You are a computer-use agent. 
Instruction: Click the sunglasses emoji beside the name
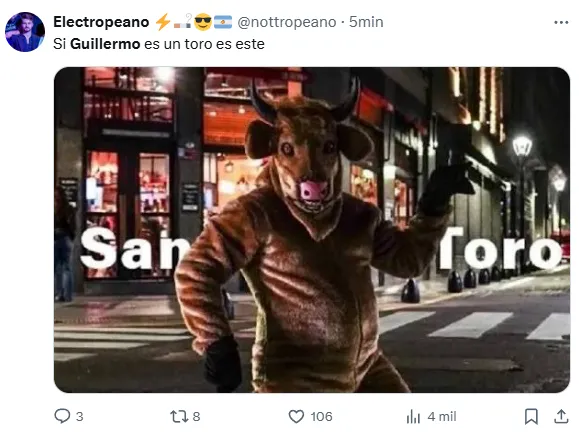203,22
